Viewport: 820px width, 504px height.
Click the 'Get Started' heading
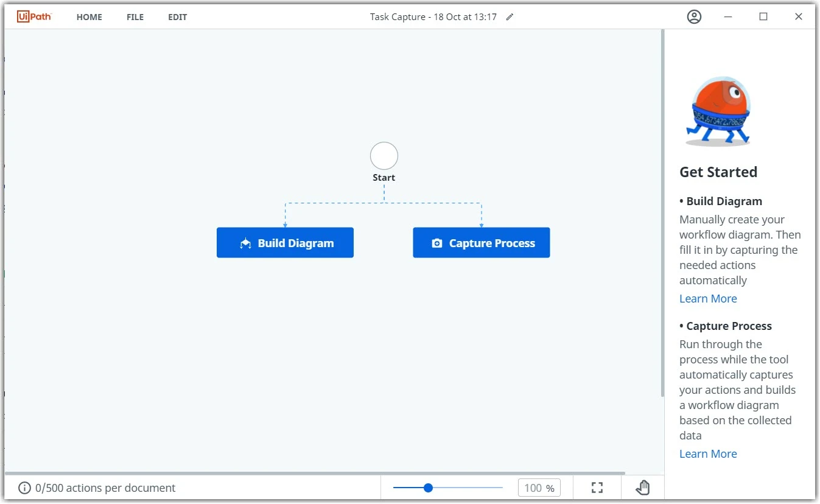pyautogui.click(x=718, y=172)
